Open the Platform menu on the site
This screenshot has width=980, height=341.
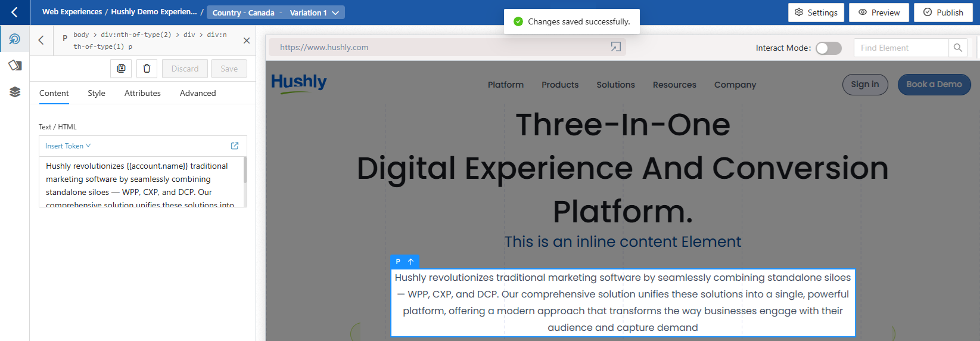[x=506, y=85]
